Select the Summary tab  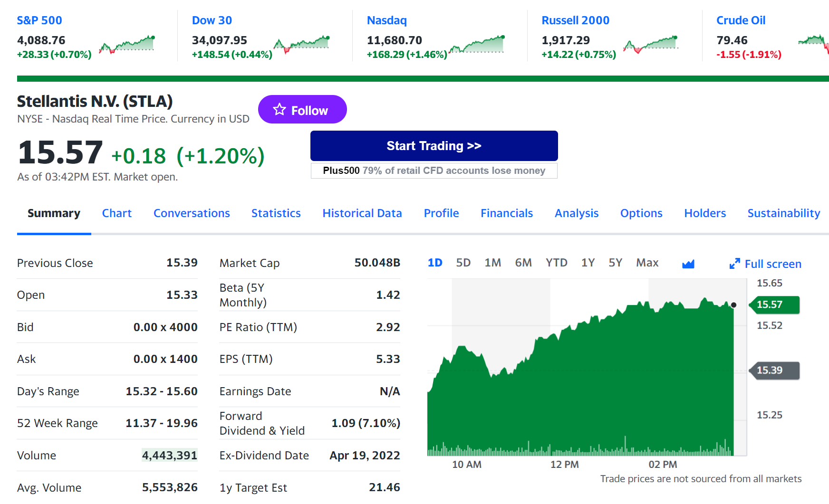[x=54, y=213]
